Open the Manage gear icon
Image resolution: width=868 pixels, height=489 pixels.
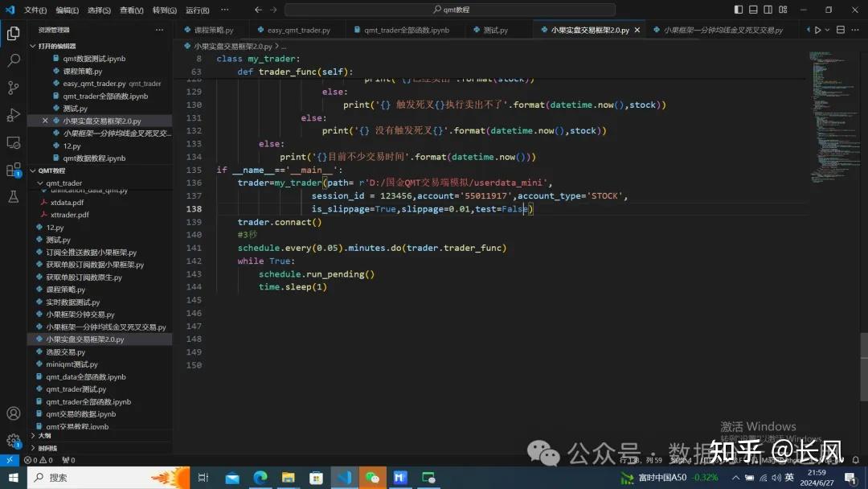(13, 441)
